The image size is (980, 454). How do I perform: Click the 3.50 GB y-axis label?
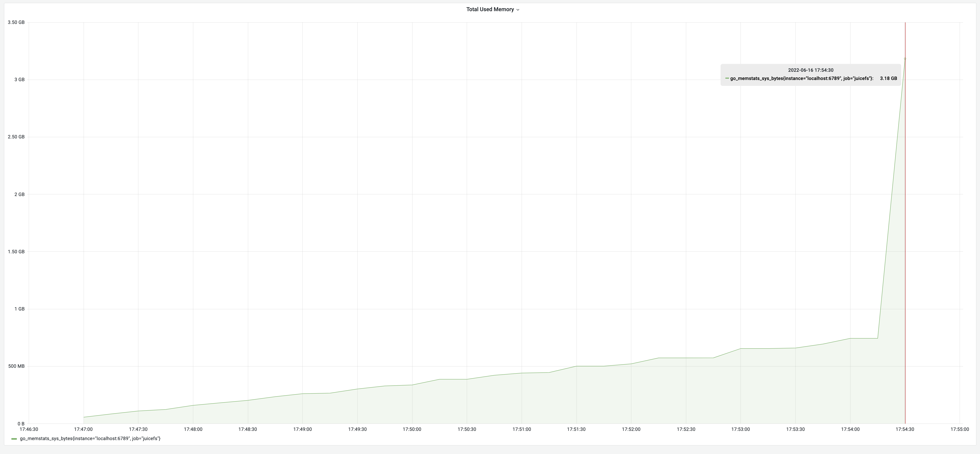coord(16,22)
